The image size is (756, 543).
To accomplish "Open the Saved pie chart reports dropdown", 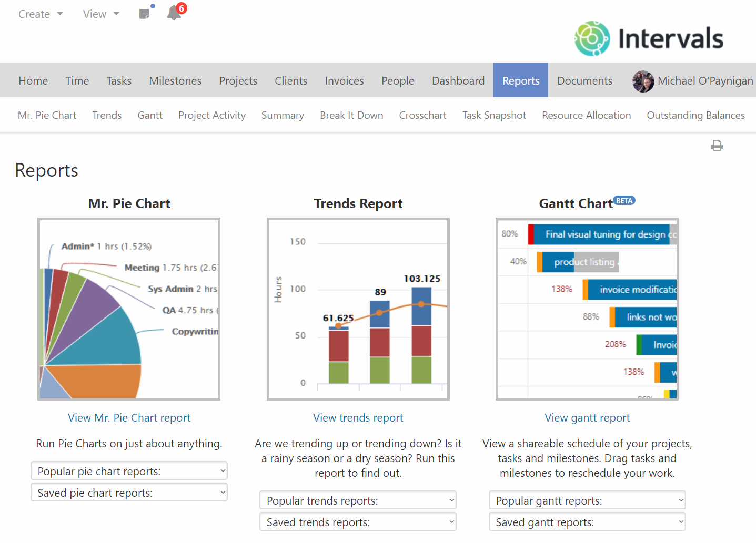I will tap(129, 492).
